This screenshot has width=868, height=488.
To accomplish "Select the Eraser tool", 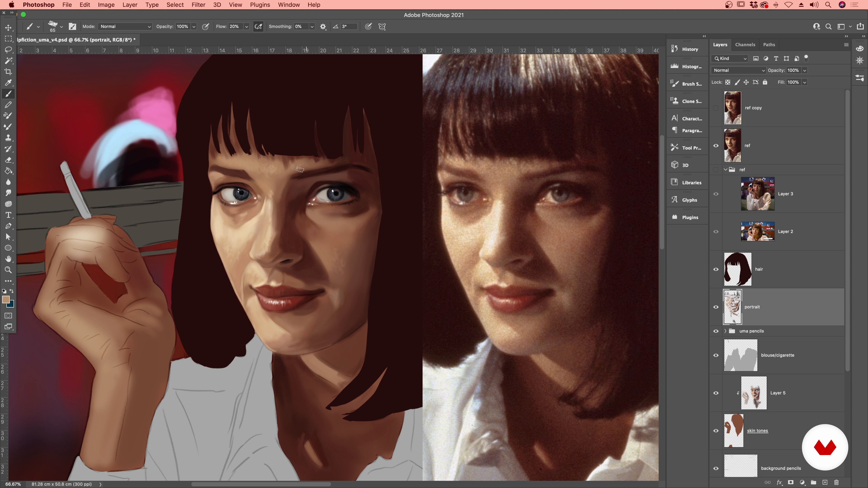I will point(8,160).
